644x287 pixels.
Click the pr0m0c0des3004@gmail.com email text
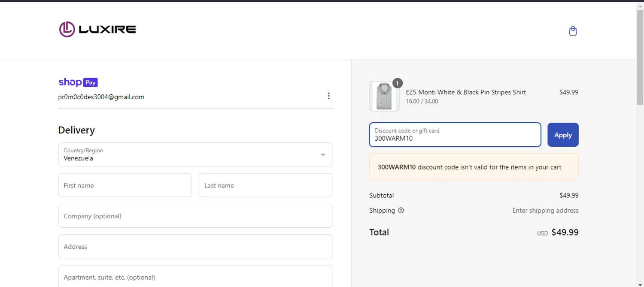coord(101,97)
